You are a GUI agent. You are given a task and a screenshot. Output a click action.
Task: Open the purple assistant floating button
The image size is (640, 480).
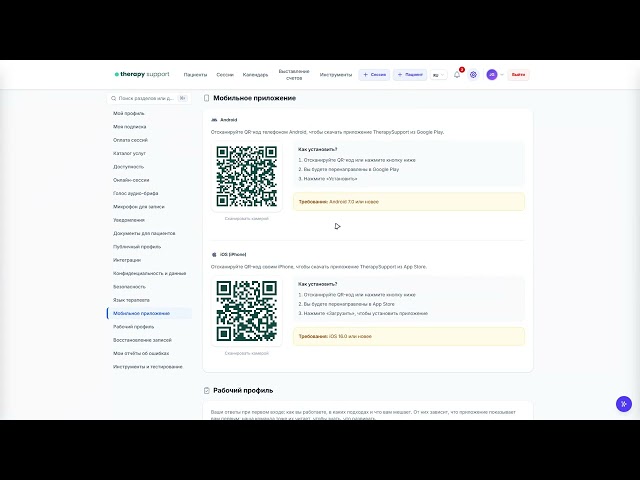tap(624, 404)
